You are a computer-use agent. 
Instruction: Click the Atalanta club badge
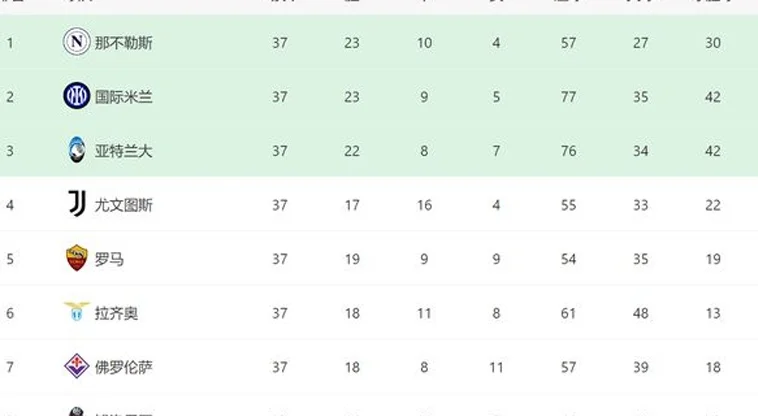coord(76,150)
